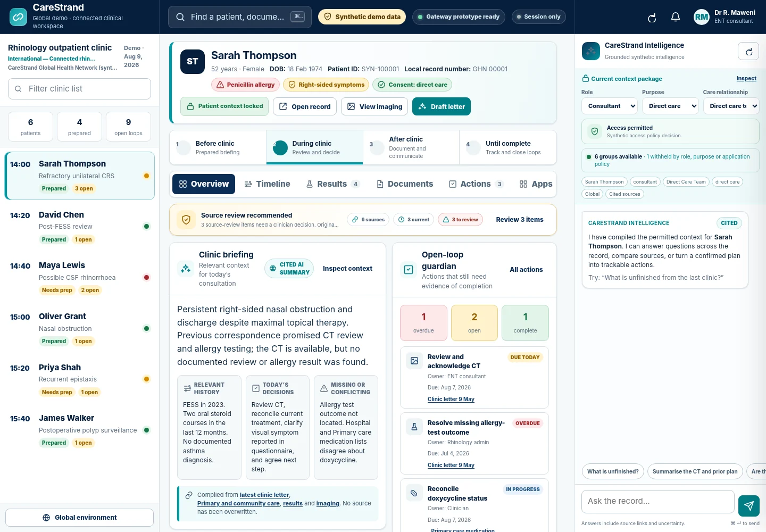
Task: Open the Global environment button
Action: [x=79, y=518]
